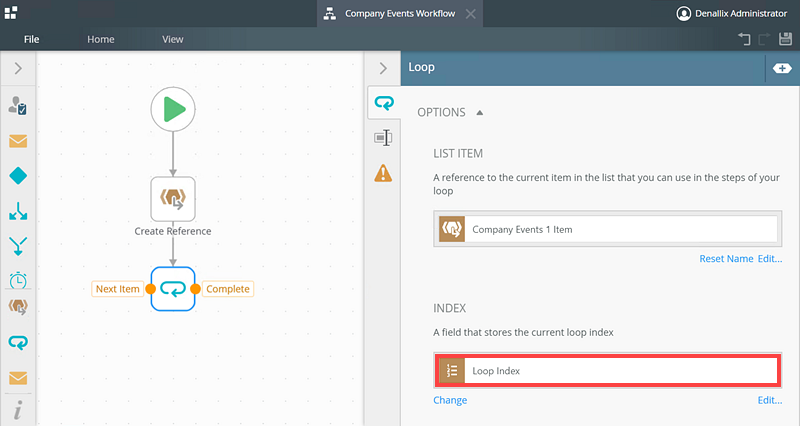The width and height of the screenshot is (800, 426).
Task: Select the Loop toolbox icon
Action: pos(18,342)
